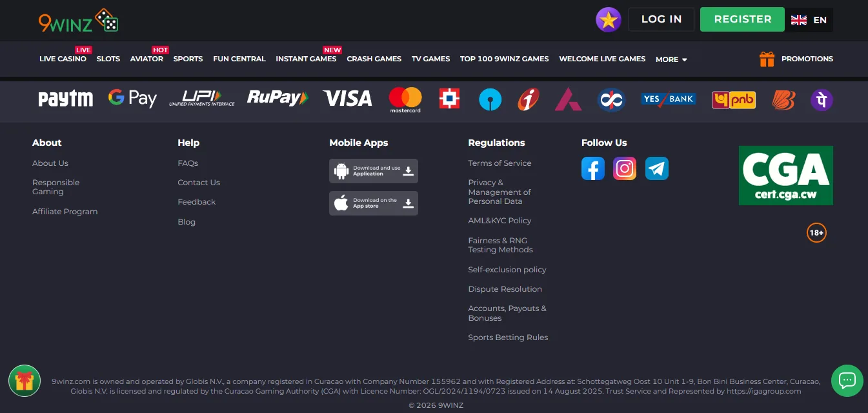Open Fairness & RNG Testing Methods
The height and width of the screenshot is (413, 868).
[500, 245]
